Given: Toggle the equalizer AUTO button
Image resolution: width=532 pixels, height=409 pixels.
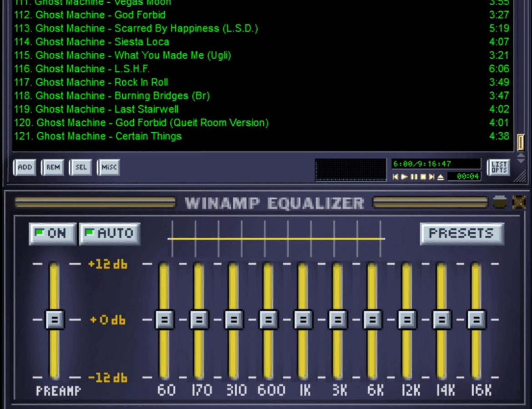Looking at the screenshot, I should tap(110, 233).
